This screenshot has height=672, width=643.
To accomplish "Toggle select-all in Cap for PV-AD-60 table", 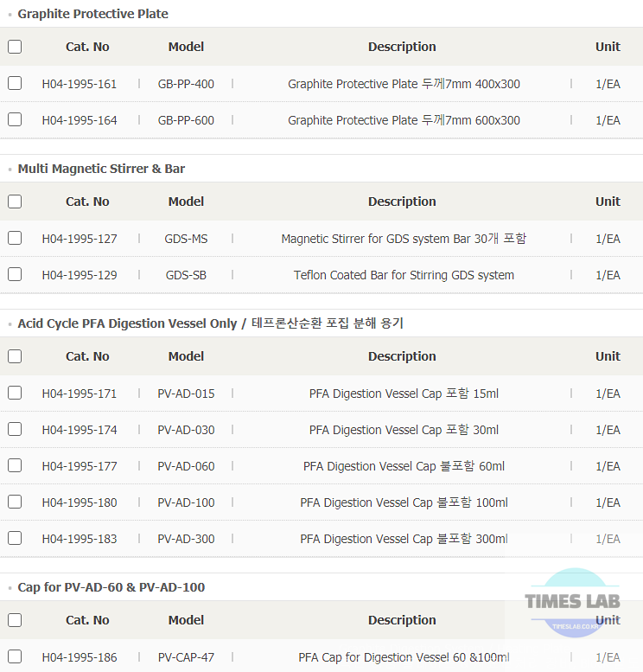I will tap(15, 620).
